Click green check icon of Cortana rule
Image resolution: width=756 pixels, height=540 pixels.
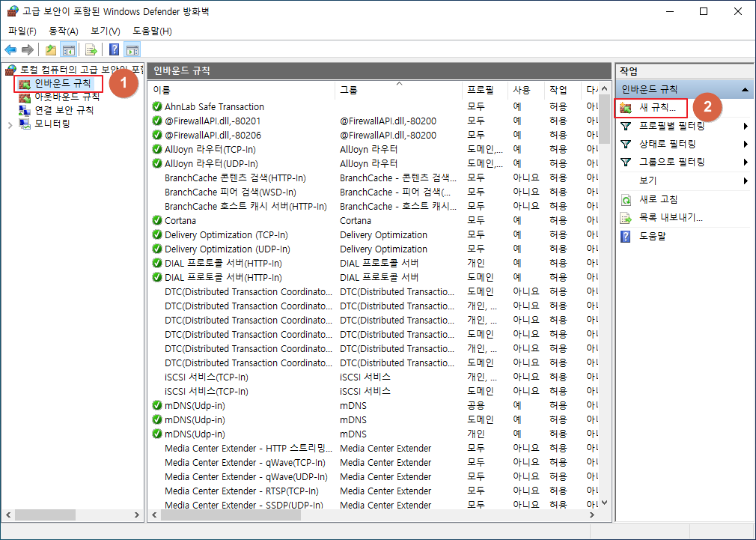point(156,220)
